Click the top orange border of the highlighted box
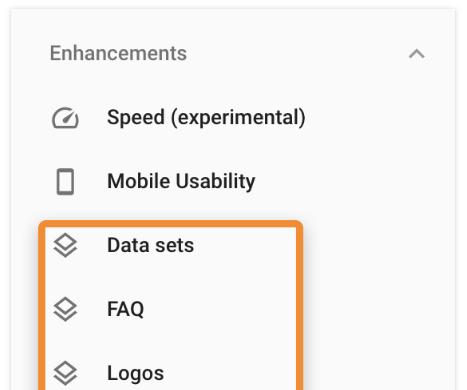Image resolution: width=467 pixels, height=390 pixels. (171, 224)
